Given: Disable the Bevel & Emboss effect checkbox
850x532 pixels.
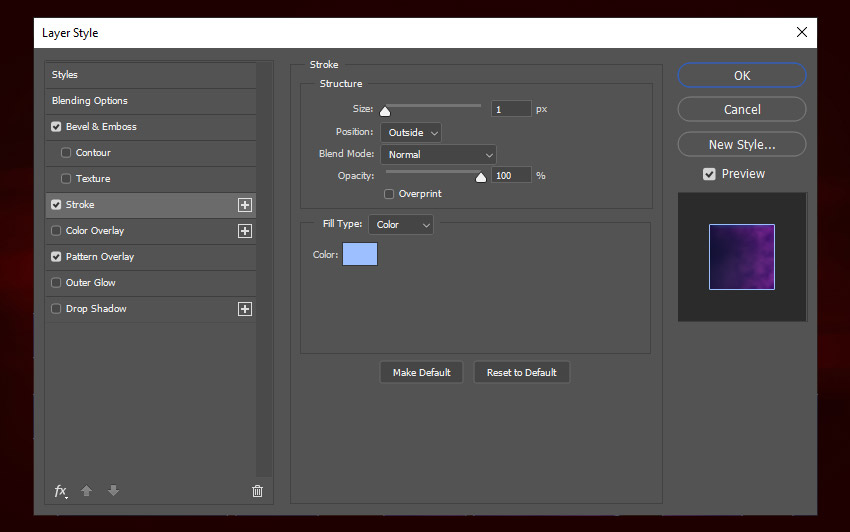Looking at the screenshot, I should 56,127.
